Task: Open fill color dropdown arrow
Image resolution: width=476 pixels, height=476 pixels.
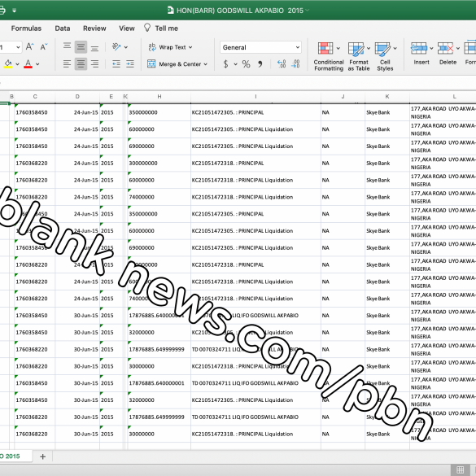Action: coord(17,64)
